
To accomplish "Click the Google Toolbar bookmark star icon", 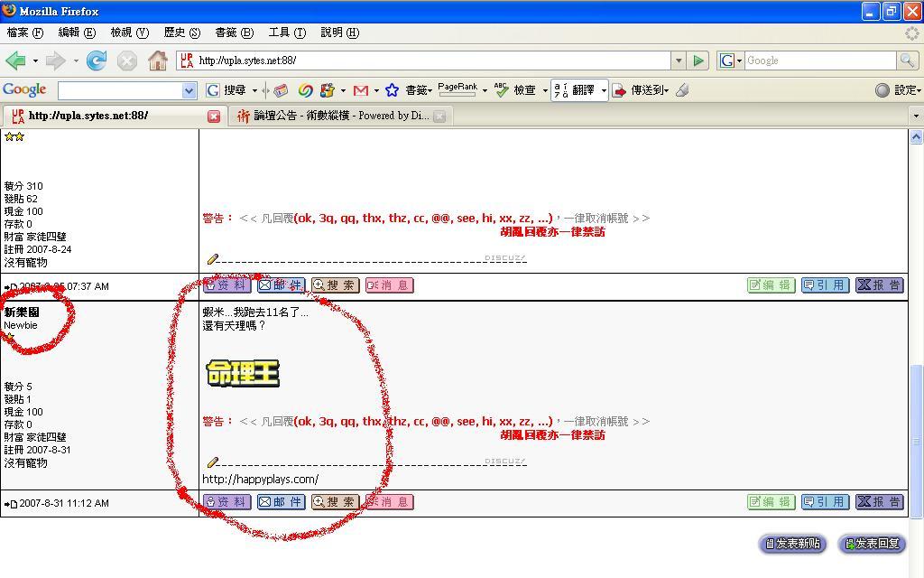I will (392, 90).
